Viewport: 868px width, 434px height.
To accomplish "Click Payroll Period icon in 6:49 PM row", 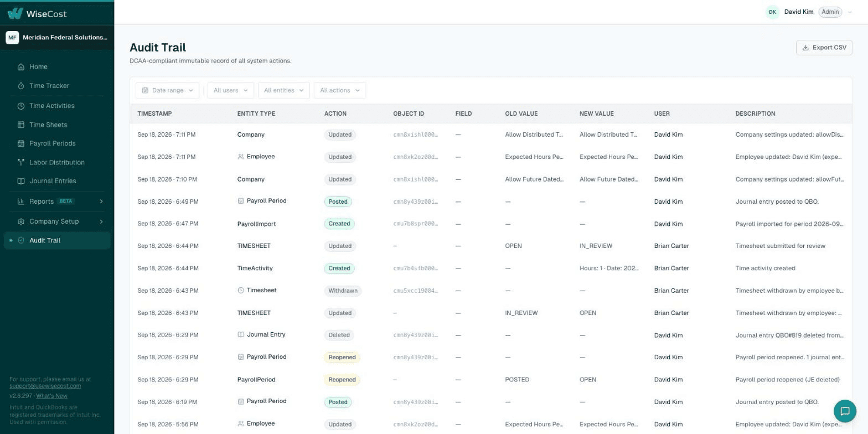I will coord(241,201).
